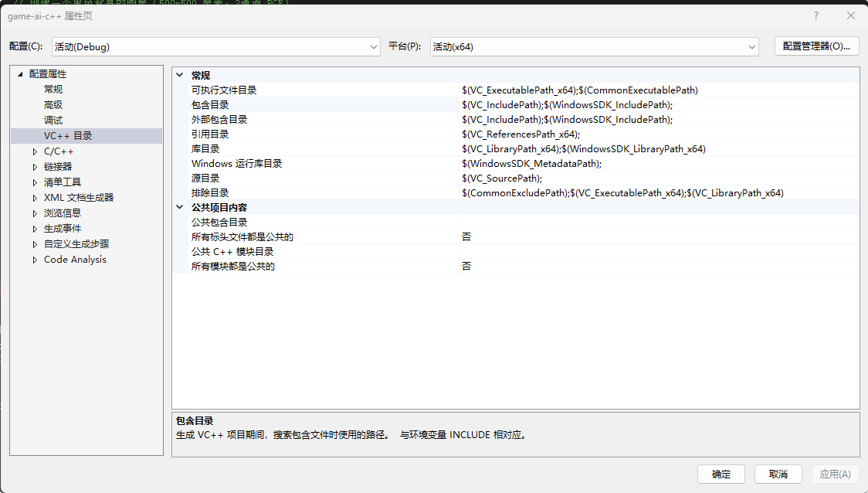Screen dimensions: 868x493
Task: Select 调试 in the property tree
Action: tap(53, 121)
